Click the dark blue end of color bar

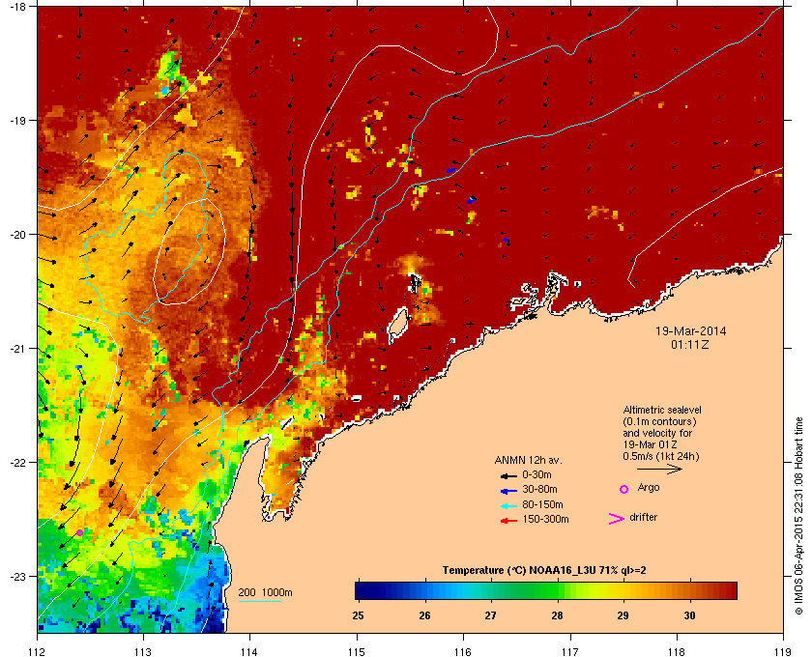pos(361,590)
